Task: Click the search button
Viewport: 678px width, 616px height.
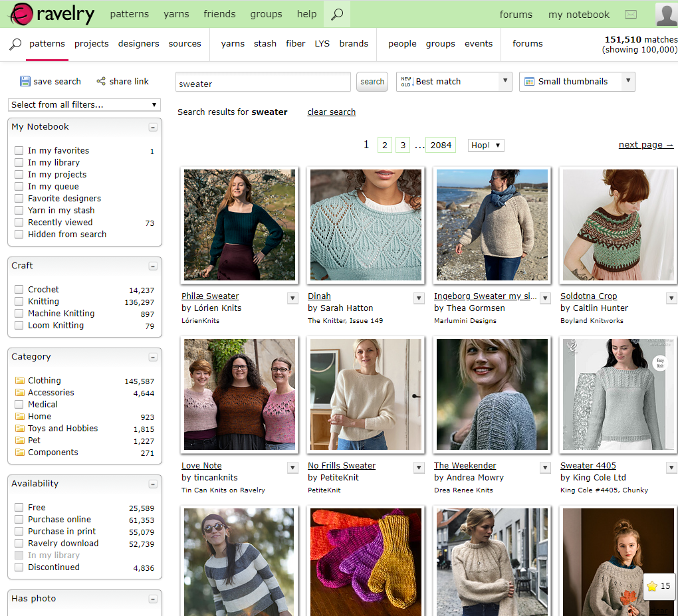Action: click(x=372, y=82)
